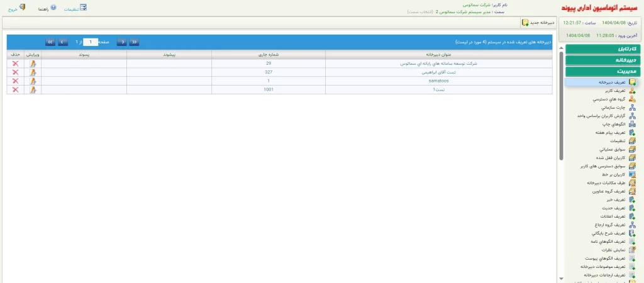The width and height of the screenshot is (644, 283).
Task: Click the current number cell '1001'
Action: click(x=269, y=89)
